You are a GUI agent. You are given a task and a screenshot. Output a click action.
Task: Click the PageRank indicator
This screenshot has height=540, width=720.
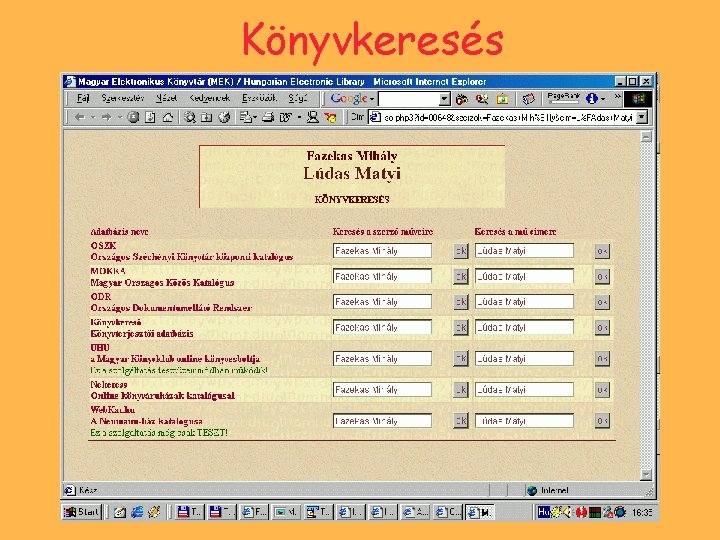tap(564, 98)
